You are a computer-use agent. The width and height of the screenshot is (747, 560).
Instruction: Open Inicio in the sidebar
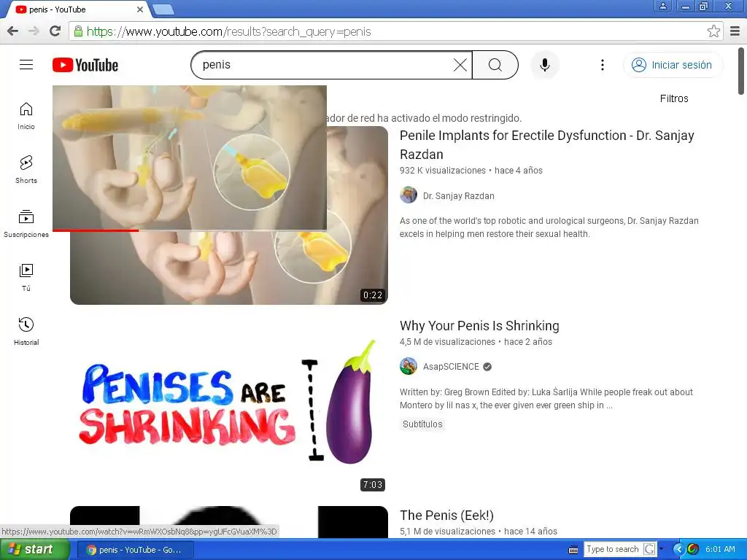(x=26, y=116)
